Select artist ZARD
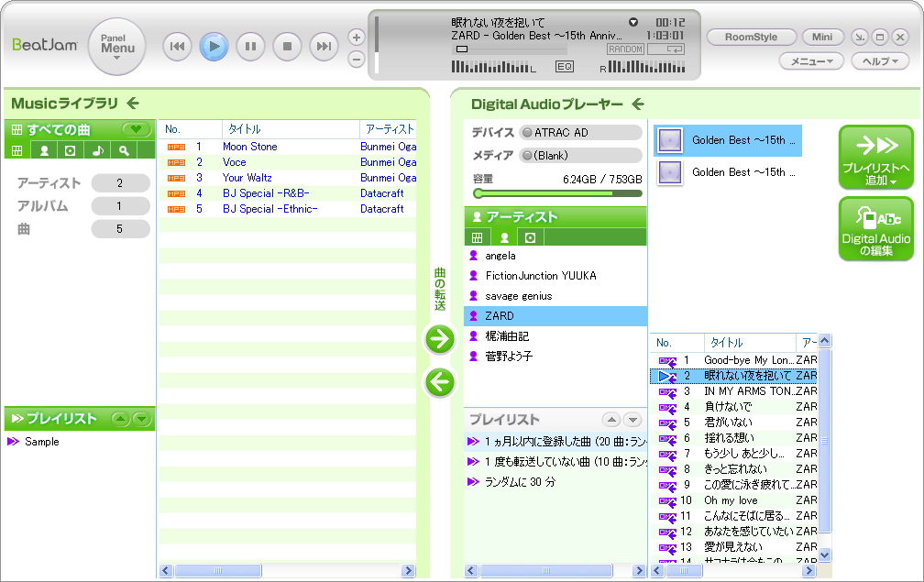The width and height of the screenshot is (924, 582). (555, 315)
